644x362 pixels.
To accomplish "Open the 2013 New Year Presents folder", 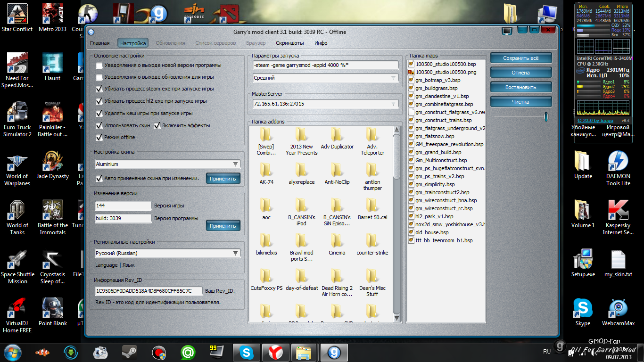I will pyautogui.click(x=301, y=141).
